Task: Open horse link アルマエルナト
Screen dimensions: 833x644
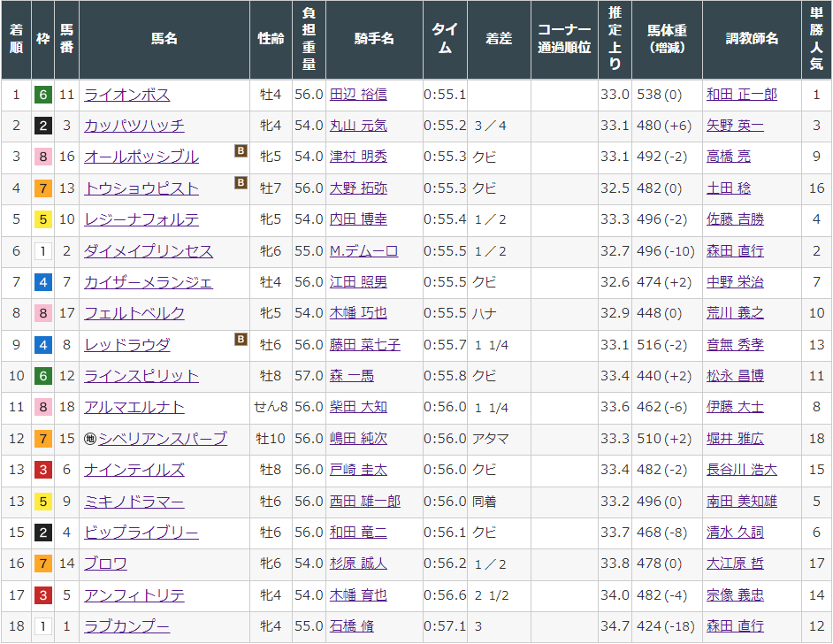Action: pos(134,407)
